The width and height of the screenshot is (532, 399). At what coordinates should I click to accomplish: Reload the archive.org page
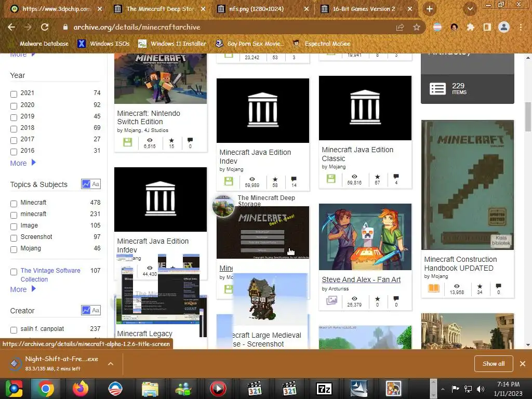[45, 27]
